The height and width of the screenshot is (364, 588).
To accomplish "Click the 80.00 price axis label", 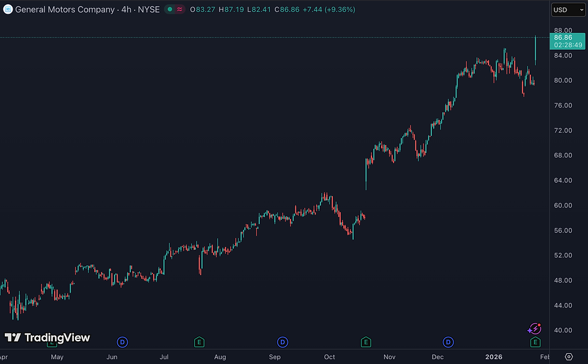I will [x=563, y=80].
